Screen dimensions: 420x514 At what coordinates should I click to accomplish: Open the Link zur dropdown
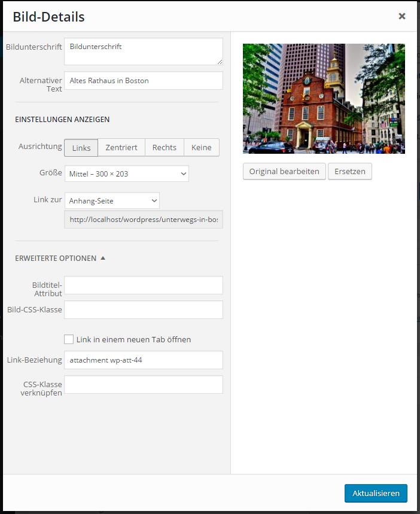click(x=112, y=201)
